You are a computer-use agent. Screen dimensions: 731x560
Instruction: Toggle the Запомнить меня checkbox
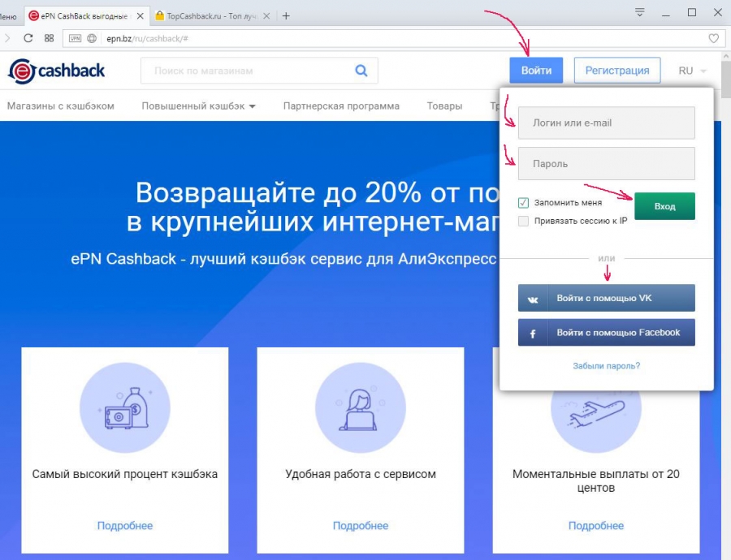(x=523, y=203)
